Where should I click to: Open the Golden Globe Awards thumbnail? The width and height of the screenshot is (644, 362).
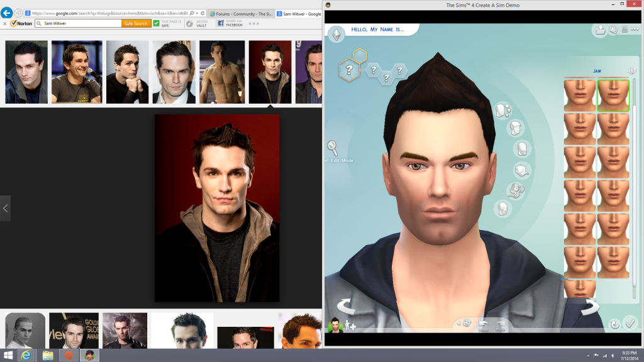(x=74, y=331)
